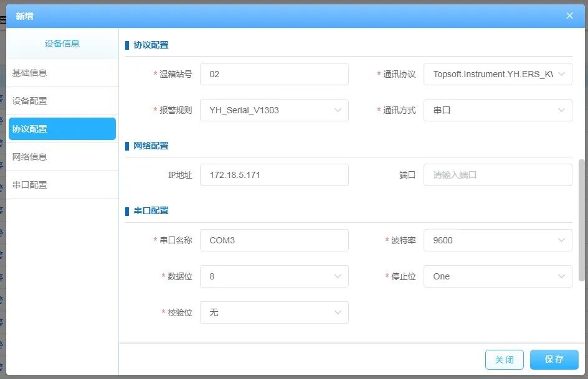
Task: Click the 串口名称 COM3 field
Action: (x=274, y=240)
